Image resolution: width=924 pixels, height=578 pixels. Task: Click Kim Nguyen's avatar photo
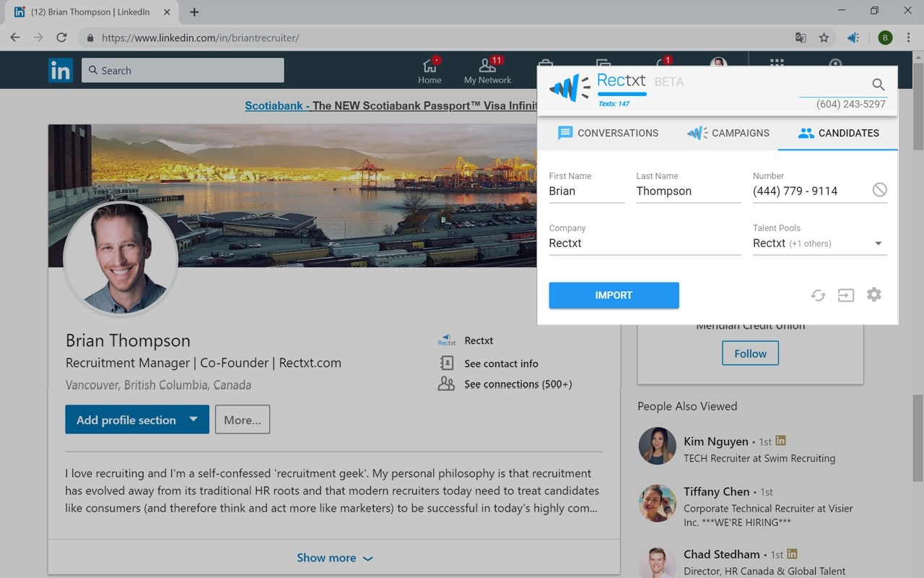click(x=657, y=446)
